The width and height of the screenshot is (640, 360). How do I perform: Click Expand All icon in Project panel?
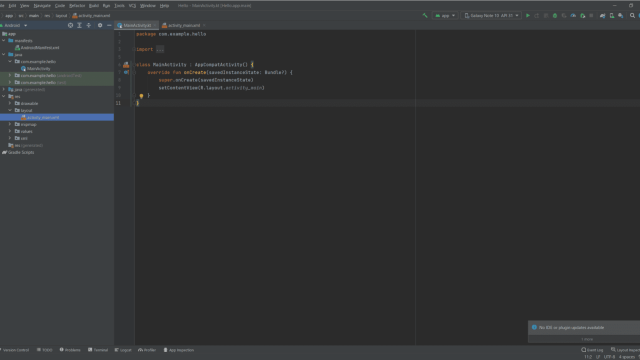coord(80,25)
